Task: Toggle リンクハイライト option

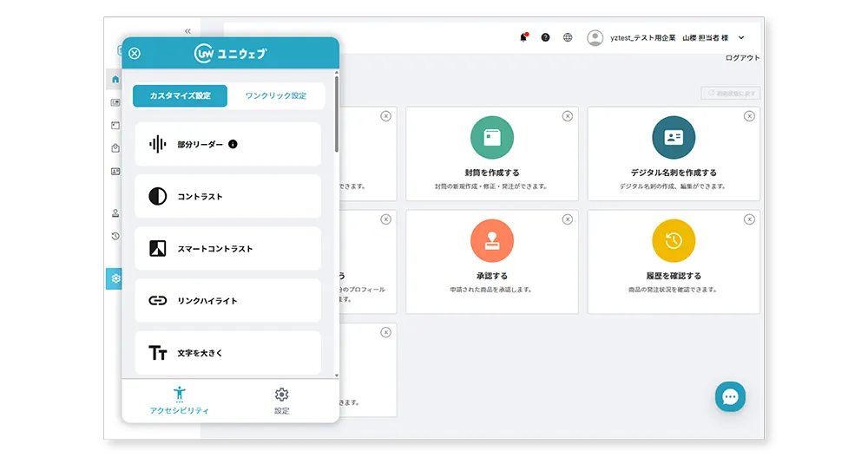Action: point(227,300)
